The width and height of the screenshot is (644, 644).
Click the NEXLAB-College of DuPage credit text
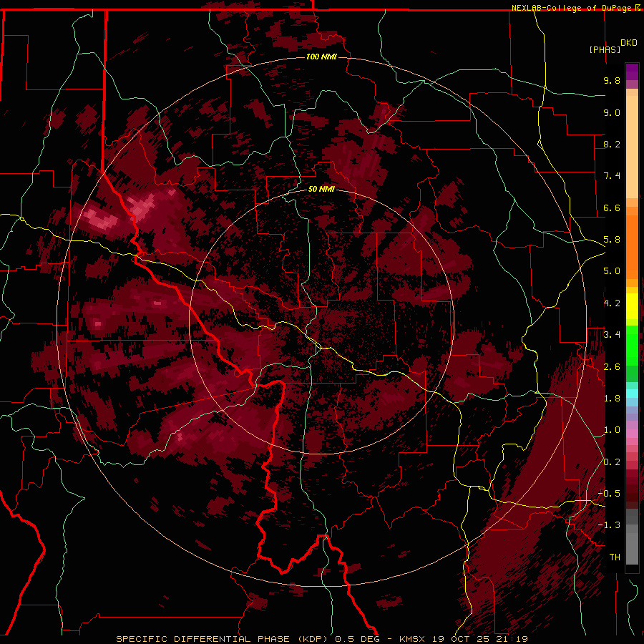click(x=573, y=8)
